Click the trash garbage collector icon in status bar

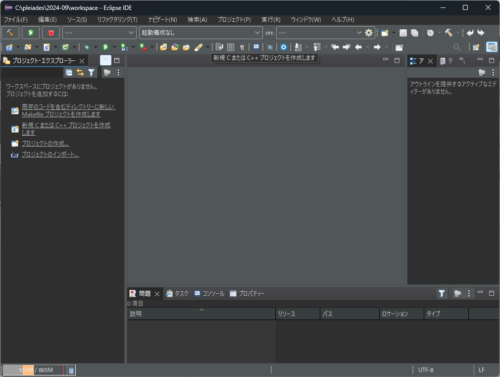(71, 370)
